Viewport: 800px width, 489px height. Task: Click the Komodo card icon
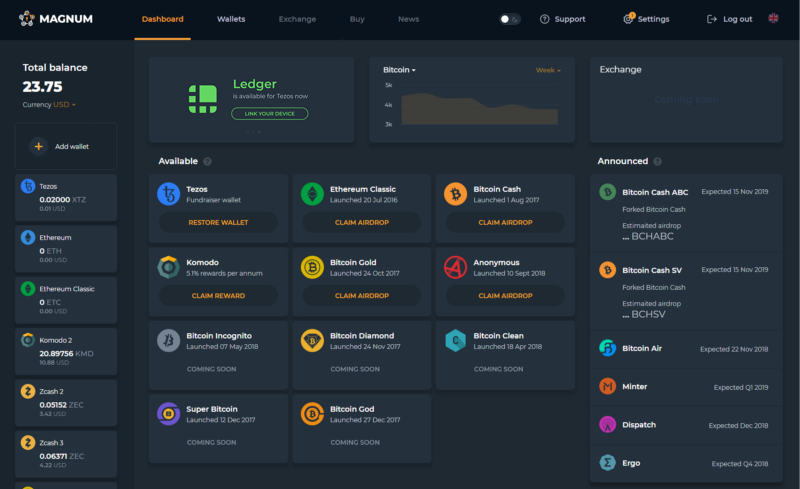tap(168, 267)
